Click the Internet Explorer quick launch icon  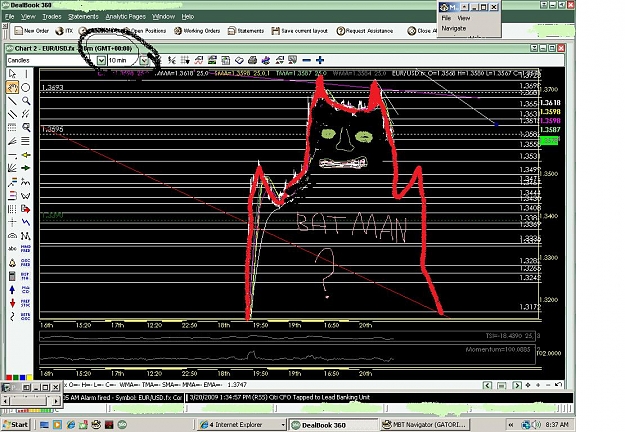click(71, 425)
